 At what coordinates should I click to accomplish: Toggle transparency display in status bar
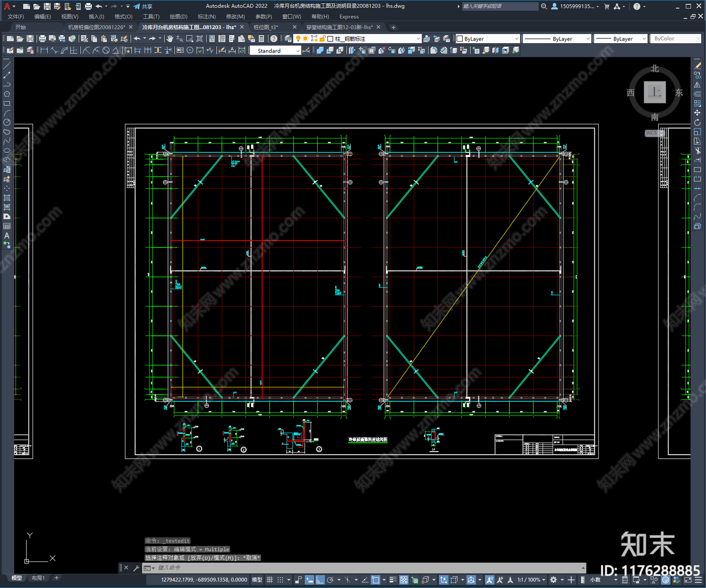[x=404, y=580]
